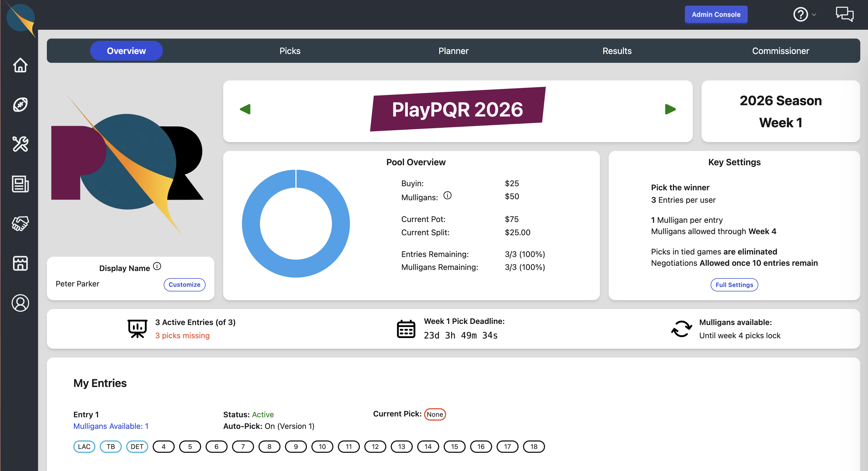Select week 4 pill in Entry 1
868x471 pixels.
pyautogui.click(x=163, y=447)
